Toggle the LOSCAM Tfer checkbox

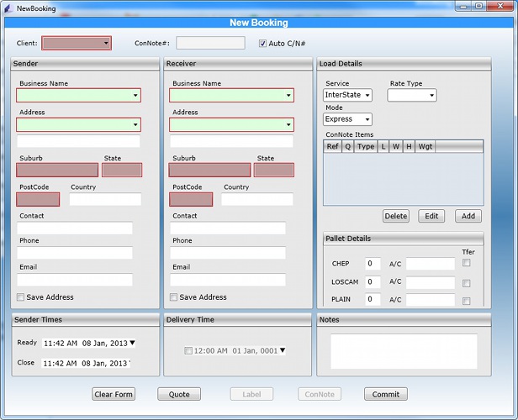pyautogui.click(x=466, y=283)
